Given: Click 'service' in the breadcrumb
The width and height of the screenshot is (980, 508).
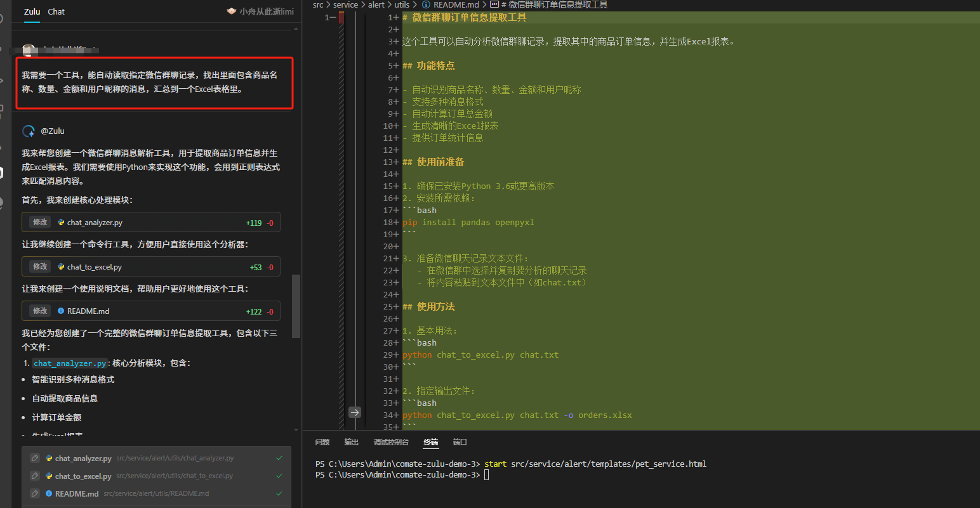Looking at the screenshot, I should 345,4.
